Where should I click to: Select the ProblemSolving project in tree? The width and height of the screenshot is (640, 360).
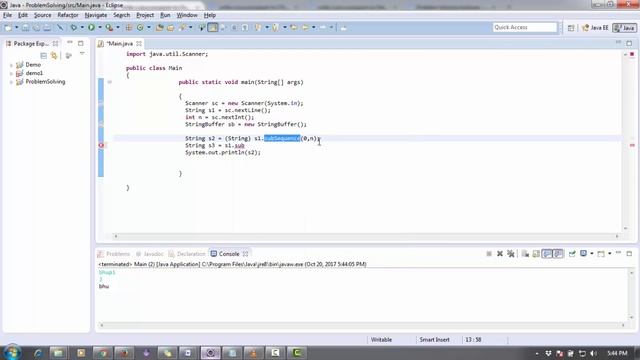click(x=45, y=82)
